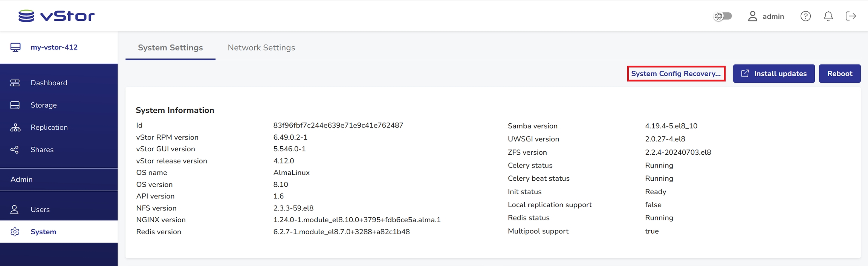Open notifications bell icon

point(828,16)
